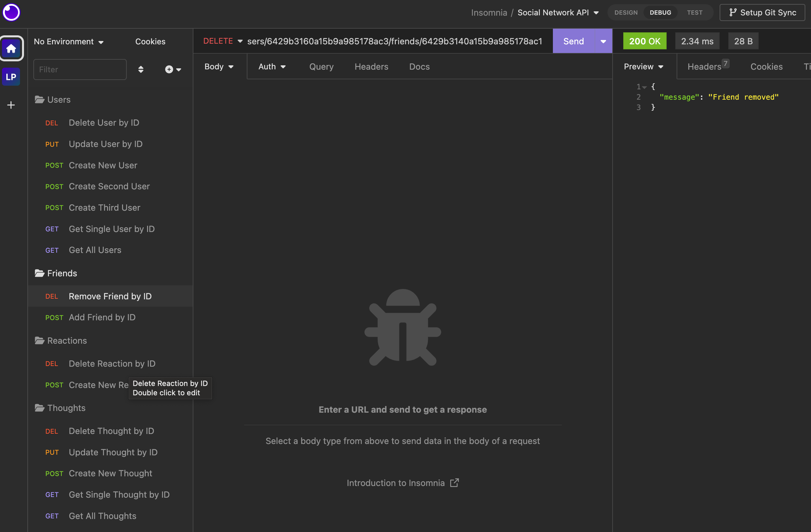Click the external link icon beside Introduction to Insomnia
This screenshot has width=811, height=532.
(x=454, y=483)
